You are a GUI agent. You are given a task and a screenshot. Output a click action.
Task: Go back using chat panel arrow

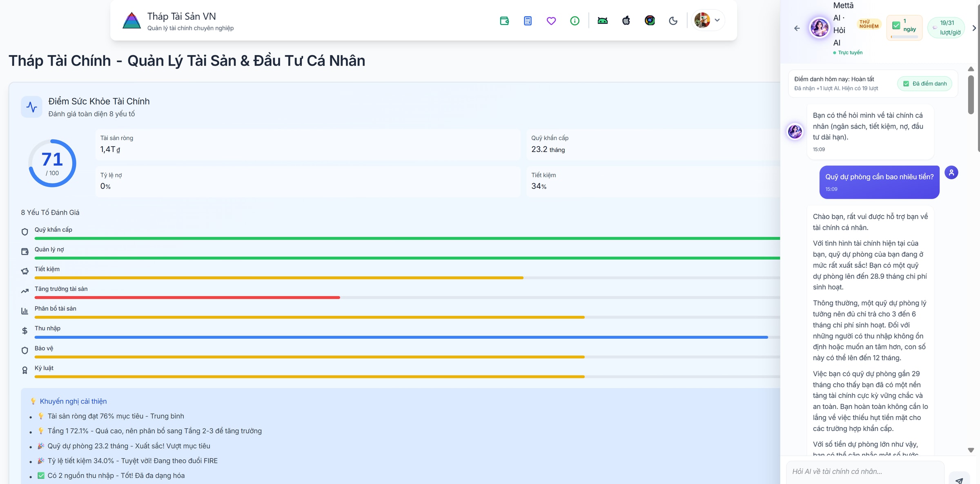[x=797, y=28]
